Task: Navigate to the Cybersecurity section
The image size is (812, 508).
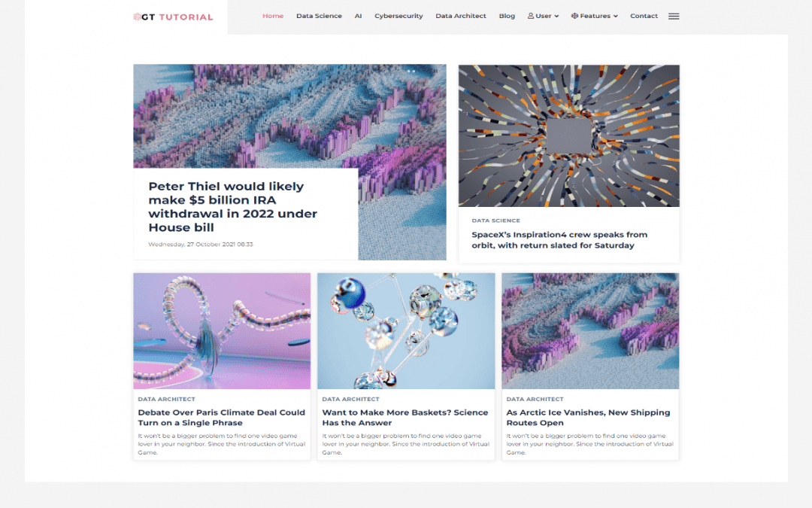Action: [x=398, y=16]
